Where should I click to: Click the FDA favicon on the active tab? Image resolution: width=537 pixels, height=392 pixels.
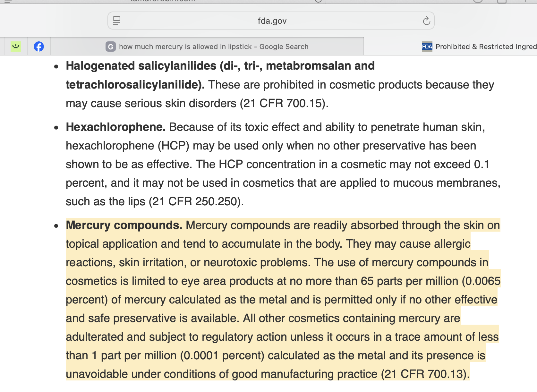coord(427,47)
